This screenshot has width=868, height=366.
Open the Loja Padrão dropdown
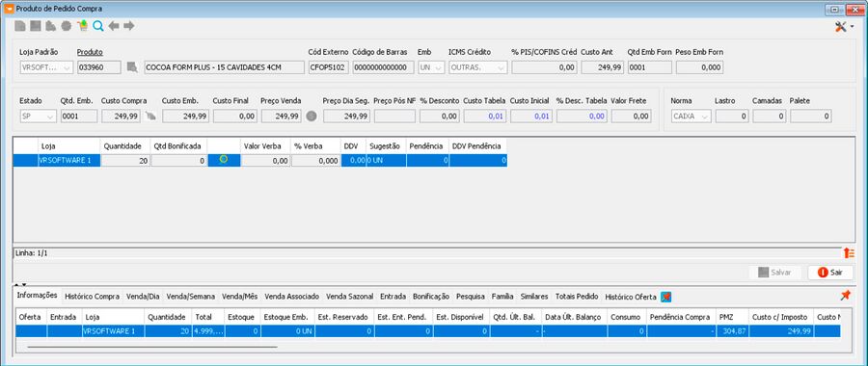[46, 67]
